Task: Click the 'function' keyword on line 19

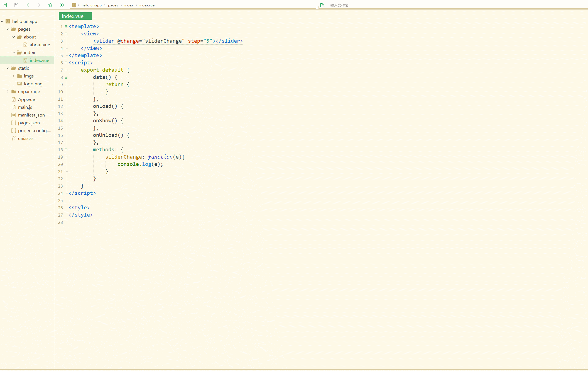Action: (x=160, y=157)
